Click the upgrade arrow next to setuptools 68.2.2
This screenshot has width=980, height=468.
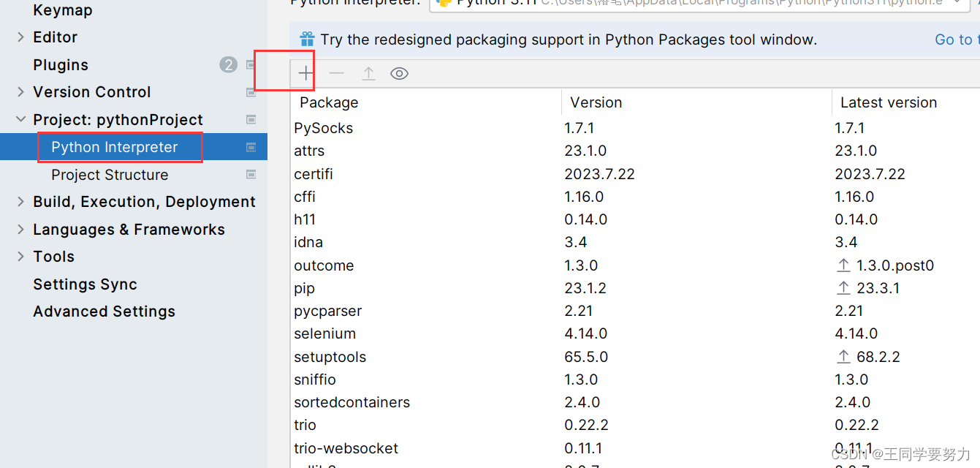coord(844,357)
